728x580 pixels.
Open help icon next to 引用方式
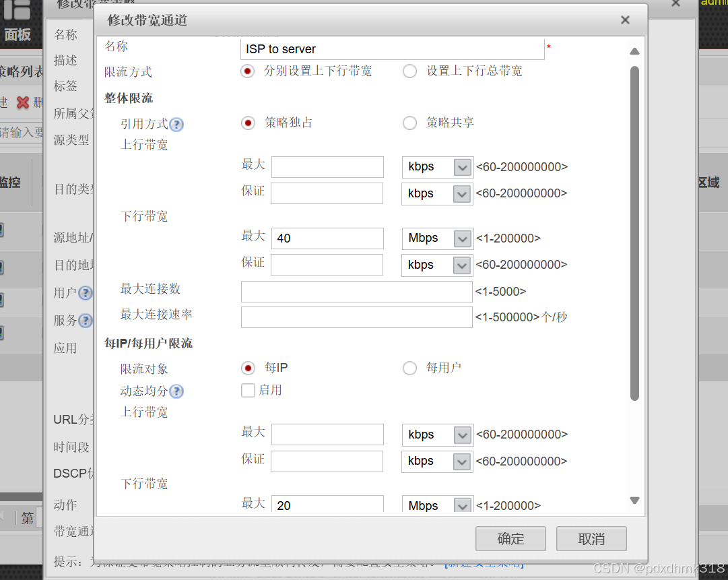point(176,125)
